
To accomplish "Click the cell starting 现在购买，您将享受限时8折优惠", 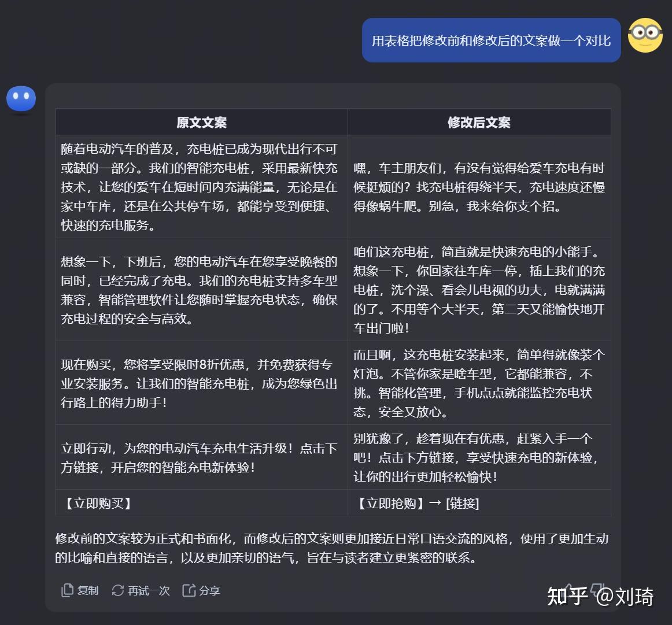I will click(201, 383).
